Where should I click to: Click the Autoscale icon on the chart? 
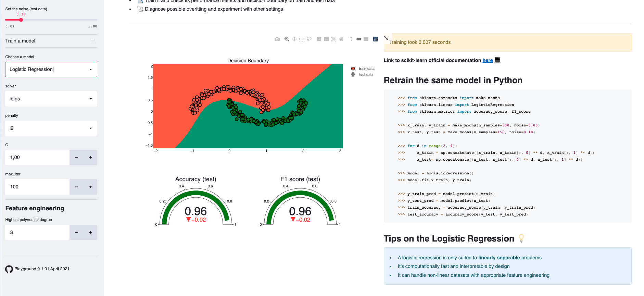(334, 39)
